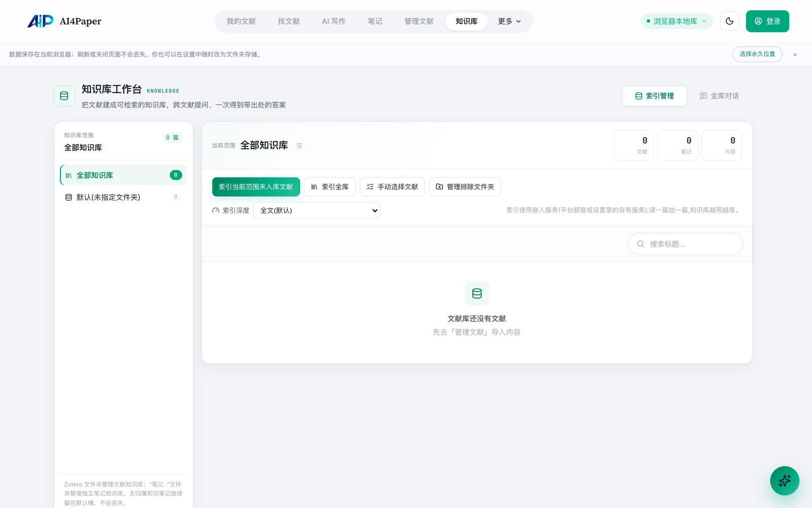Click 索引当前范围未入库文献 button
This screenshot has width=812, height=508.
(256, 187)
